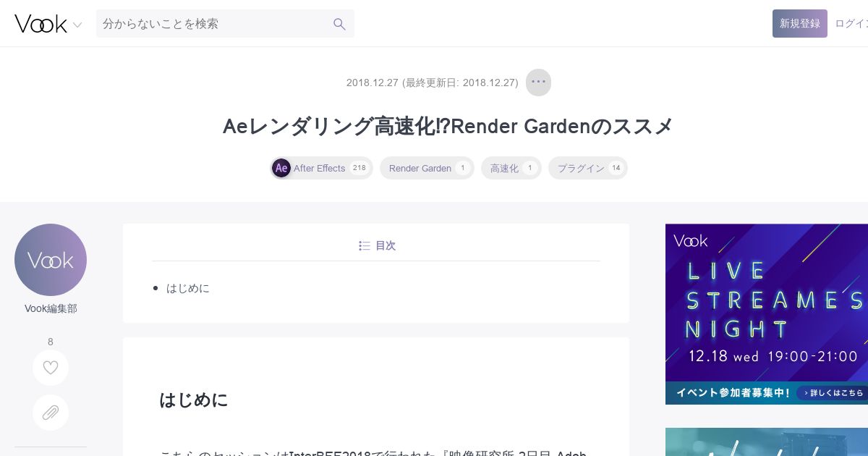Open the ログイン login link
Viewport: 868px width, 456px height.
(851, 24)
